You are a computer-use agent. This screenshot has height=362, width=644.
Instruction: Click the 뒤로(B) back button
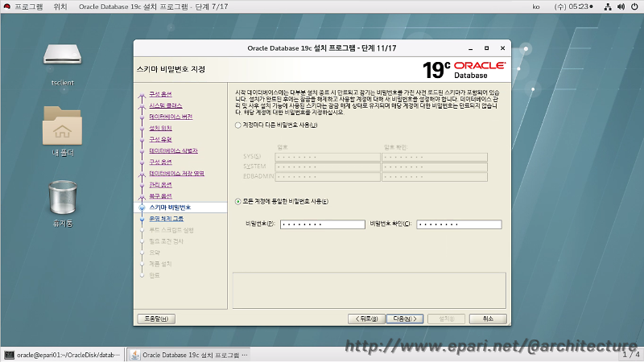pyautogui.click(x=366, y=319)
